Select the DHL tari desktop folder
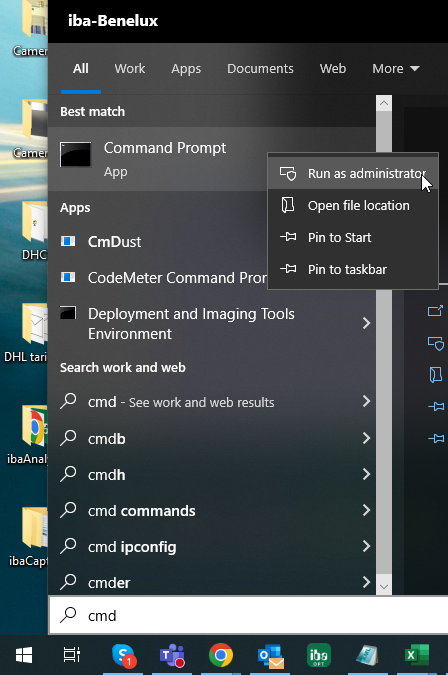 [x=26, y=332]
